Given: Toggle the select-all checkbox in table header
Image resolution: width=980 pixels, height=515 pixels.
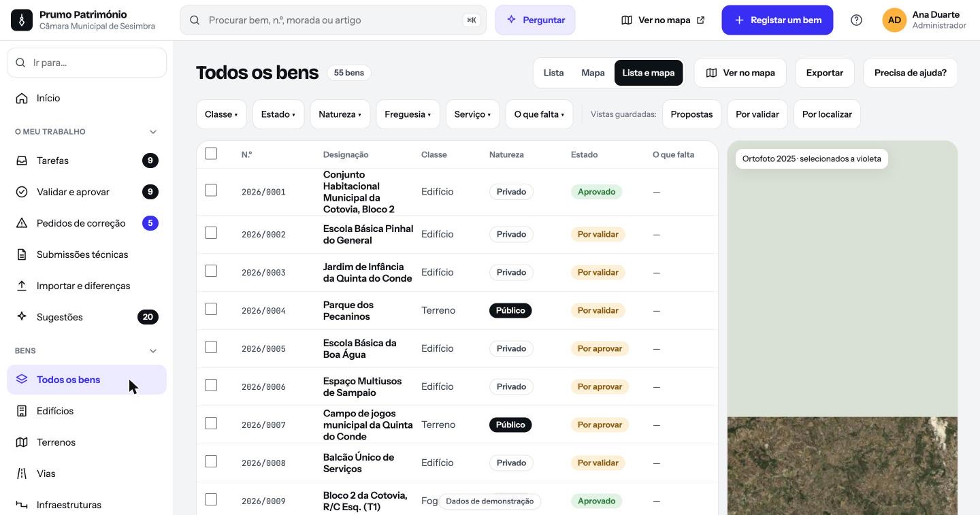Looking at the screenshot, I should tap(211, 154).
